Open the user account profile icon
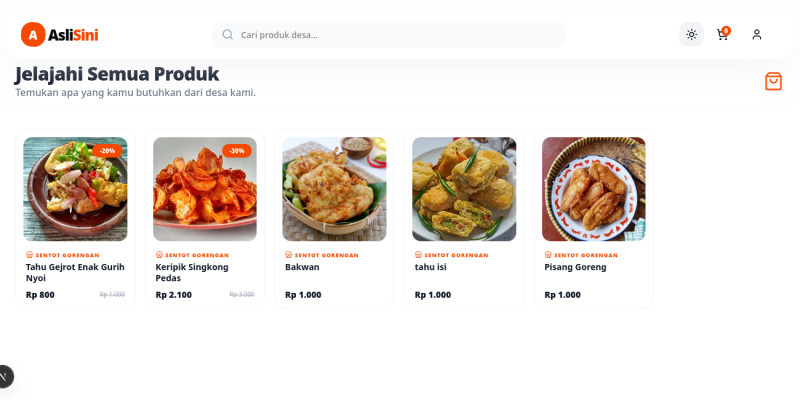This screenshot has width=800, height=400. (757, 35)
